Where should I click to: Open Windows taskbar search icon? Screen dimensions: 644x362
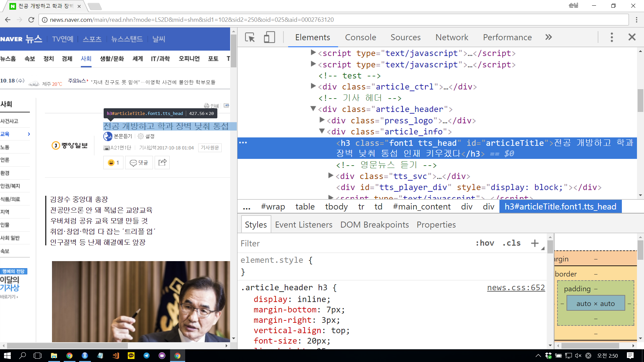[22, 356]
